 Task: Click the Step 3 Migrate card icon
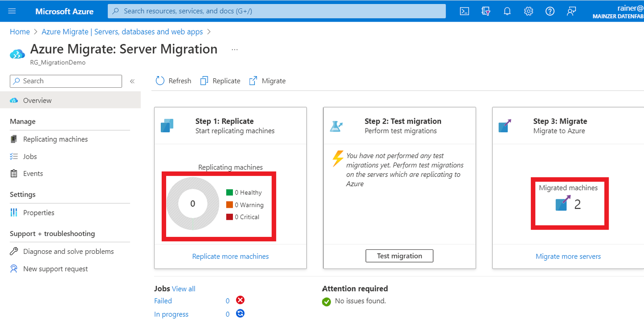coord(505,126)
